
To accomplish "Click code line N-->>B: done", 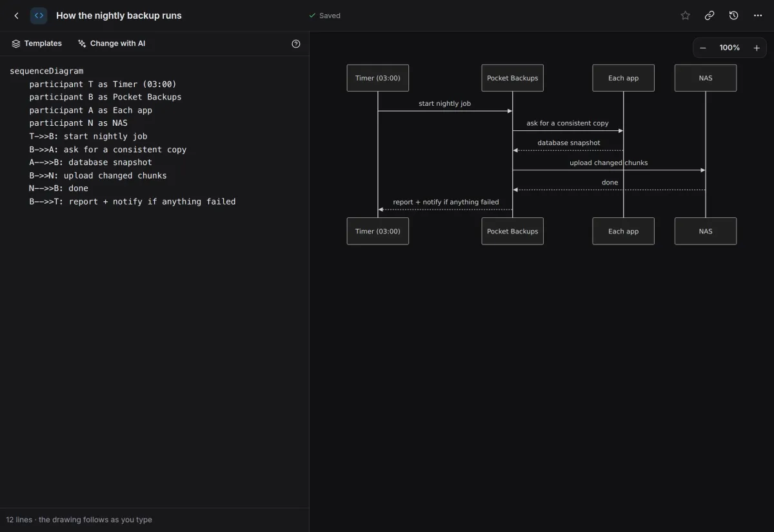I will point(59,188).
